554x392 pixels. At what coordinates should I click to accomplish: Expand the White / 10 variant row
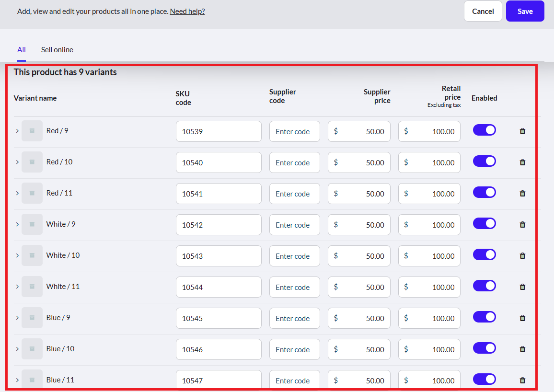(17, 255)
